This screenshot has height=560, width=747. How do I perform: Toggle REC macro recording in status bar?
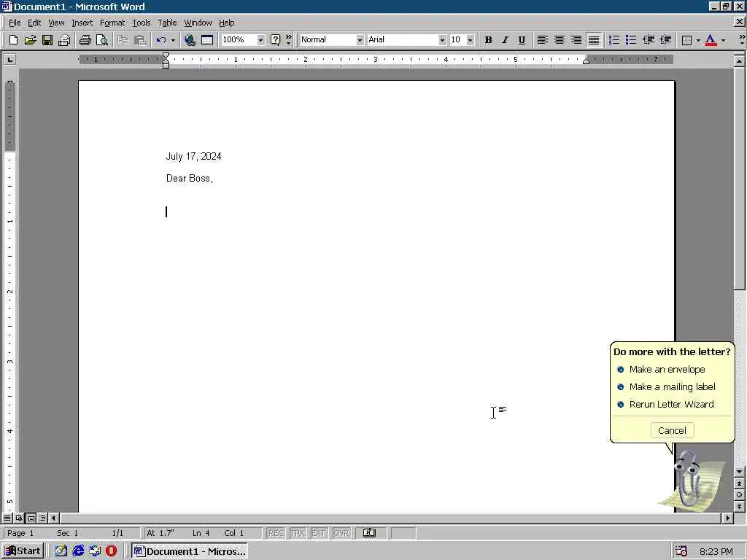point(276,533)
